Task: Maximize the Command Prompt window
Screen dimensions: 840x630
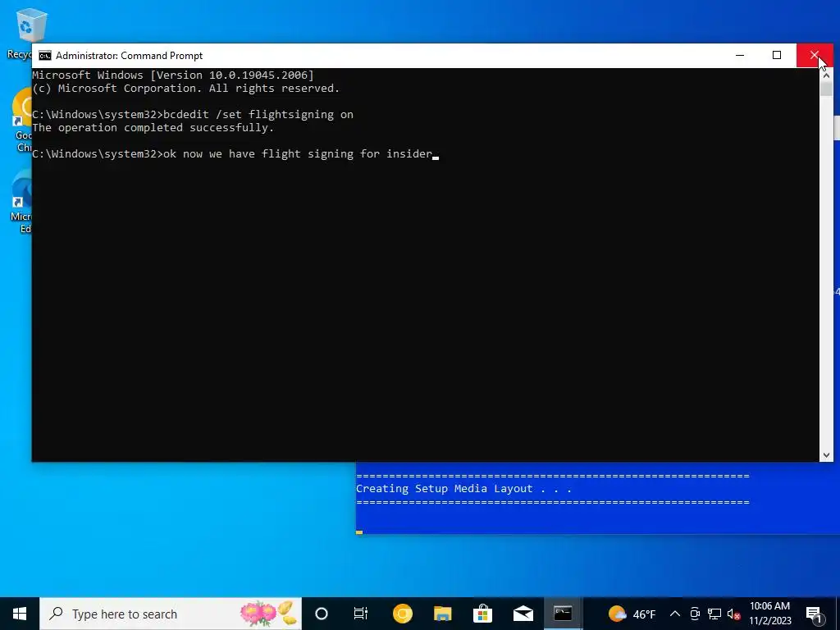Action: tap(777, 55)
